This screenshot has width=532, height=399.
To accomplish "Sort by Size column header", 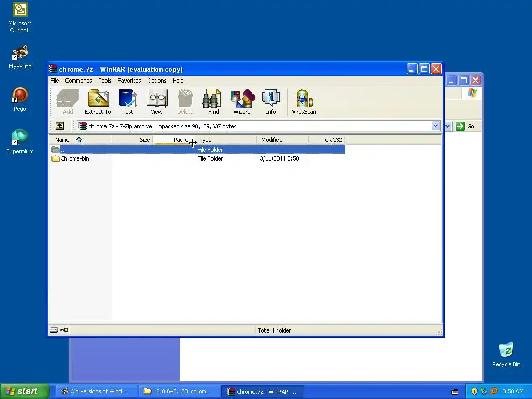I will pyautogui.click(x=131, y=139).
